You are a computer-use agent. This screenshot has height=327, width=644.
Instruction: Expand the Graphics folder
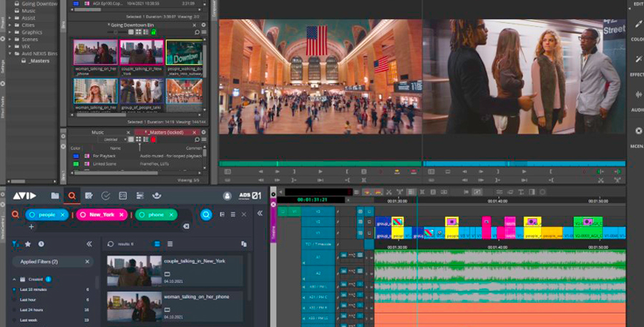(10, 32)
